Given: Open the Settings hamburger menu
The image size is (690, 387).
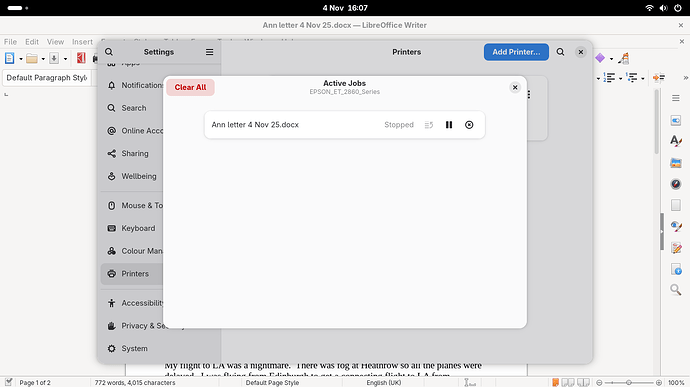Looking at the screenshot, I should coord(209,52).
